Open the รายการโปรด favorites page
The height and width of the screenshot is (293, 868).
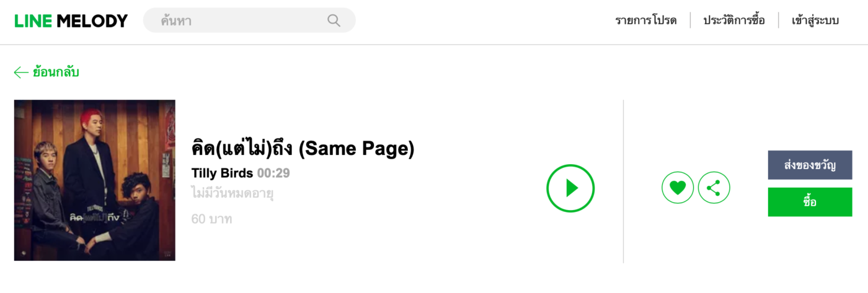[645, 20]
